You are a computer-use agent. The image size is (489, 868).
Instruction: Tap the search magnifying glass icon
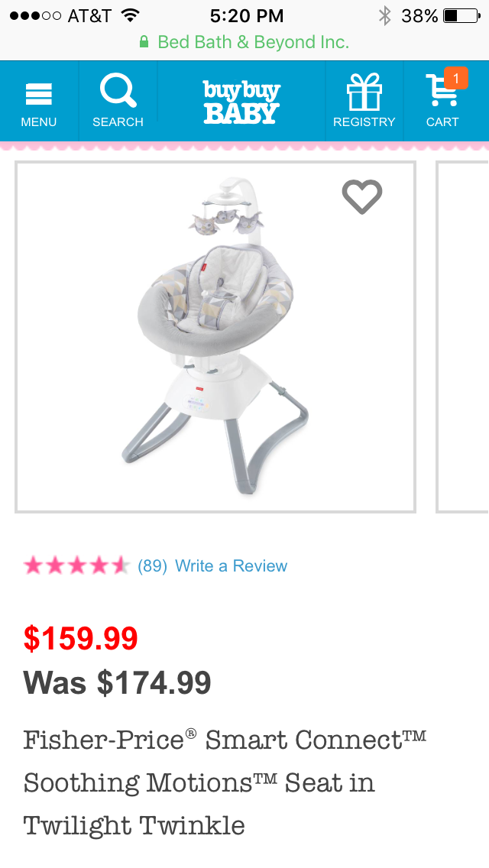click(118, 91)
